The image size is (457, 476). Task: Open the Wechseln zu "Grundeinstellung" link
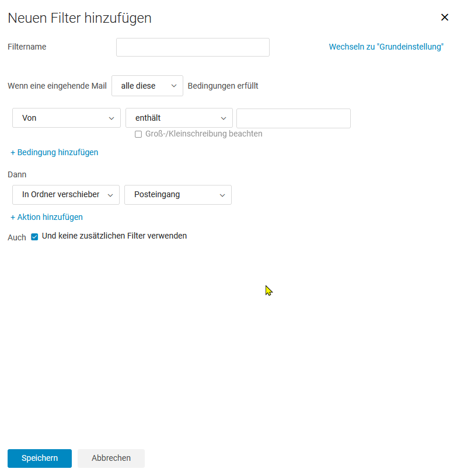386,47
